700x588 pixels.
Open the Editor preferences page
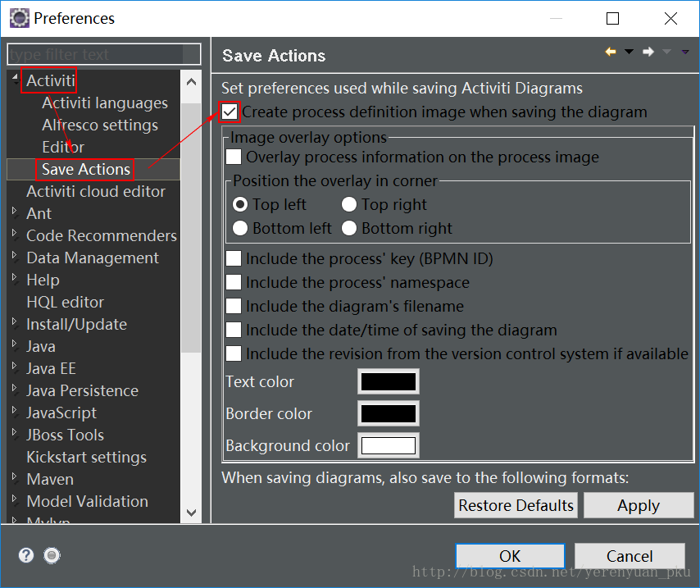pos(63,147)
